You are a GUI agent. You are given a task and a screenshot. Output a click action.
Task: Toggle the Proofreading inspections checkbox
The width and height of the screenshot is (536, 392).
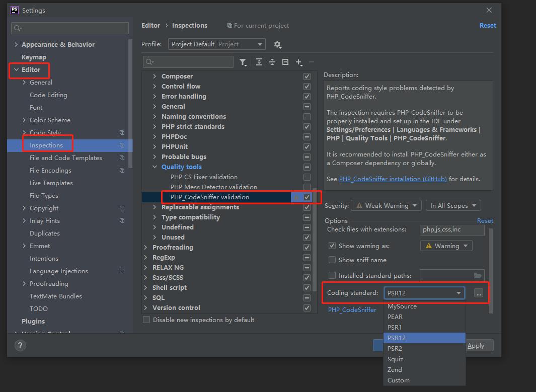click(307, 248)
